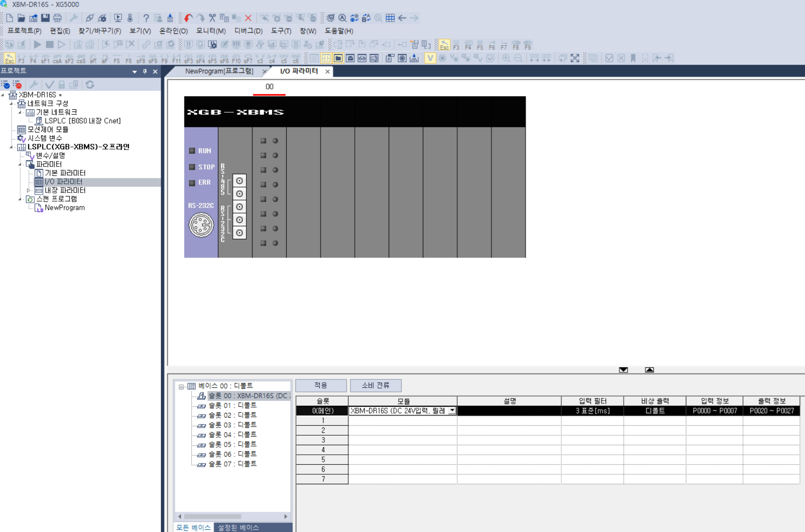
Task: Close the I/O 파라미터 tab
Action: [327, 72]
